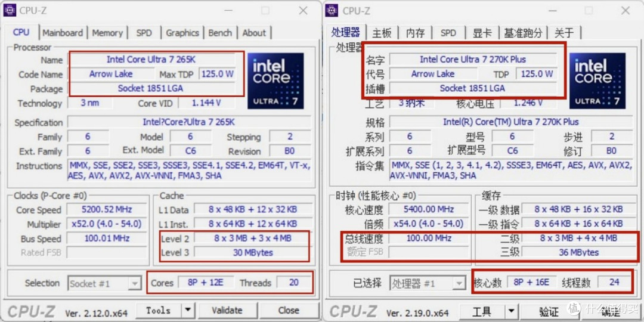Open the SPD tab in left CPU-Z window
644x322 pixels.
(x=144, y=33)
